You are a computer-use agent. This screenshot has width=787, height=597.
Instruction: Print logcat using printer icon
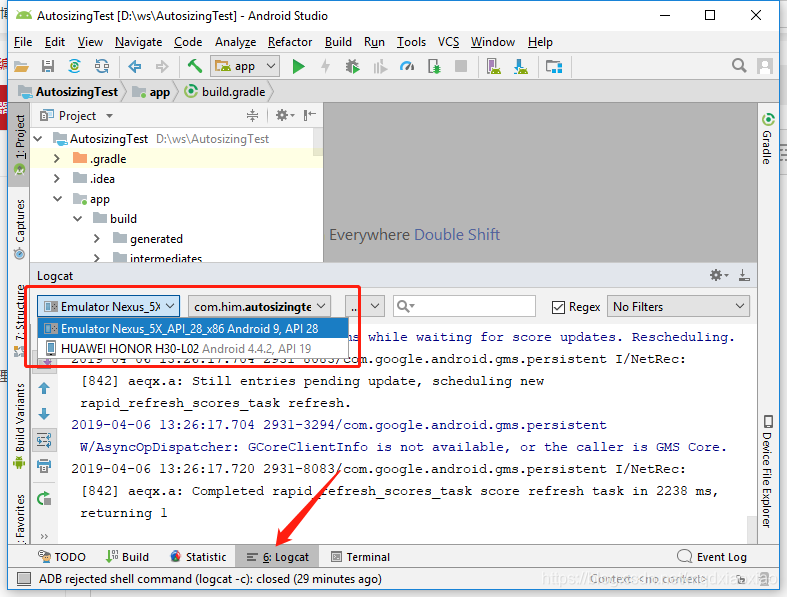44,466
